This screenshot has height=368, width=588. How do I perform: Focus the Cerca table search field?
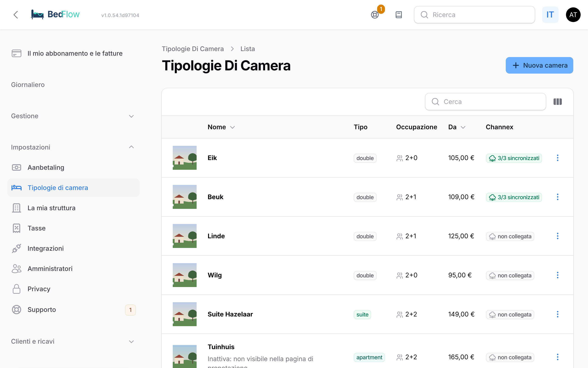point(485,102)
